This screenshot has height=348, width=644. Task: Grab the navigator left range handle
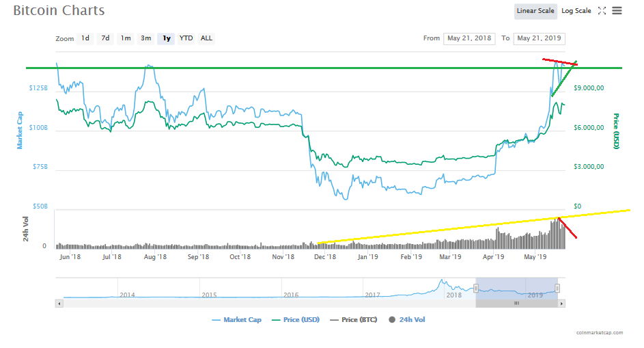[476, 289]
